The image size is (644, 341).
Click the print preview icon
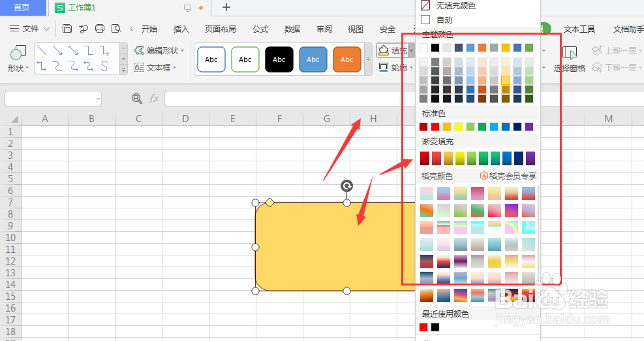pyautogui.click(x=117, y=28)
